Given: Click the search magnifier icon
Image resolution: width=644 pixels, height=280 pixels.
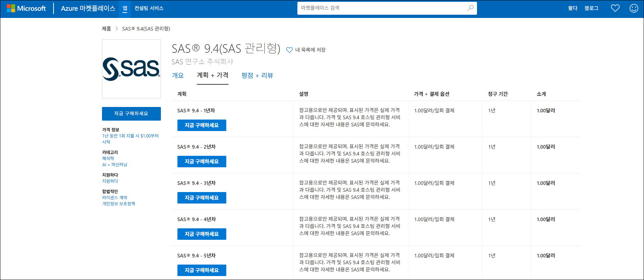Looking at the screenshot, I should click(470, 8).
